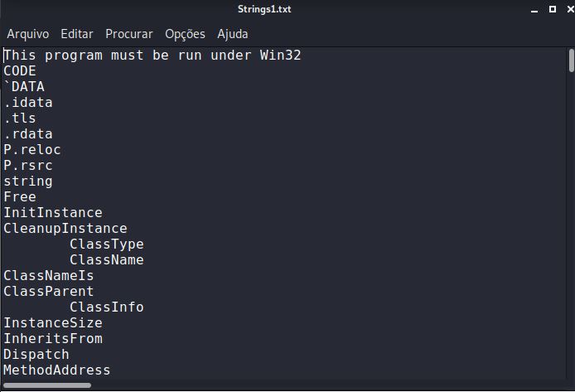This screenshot has height=392, width=575.
Task: Click the CleanupInstance text line
Action: coord(65,229)
